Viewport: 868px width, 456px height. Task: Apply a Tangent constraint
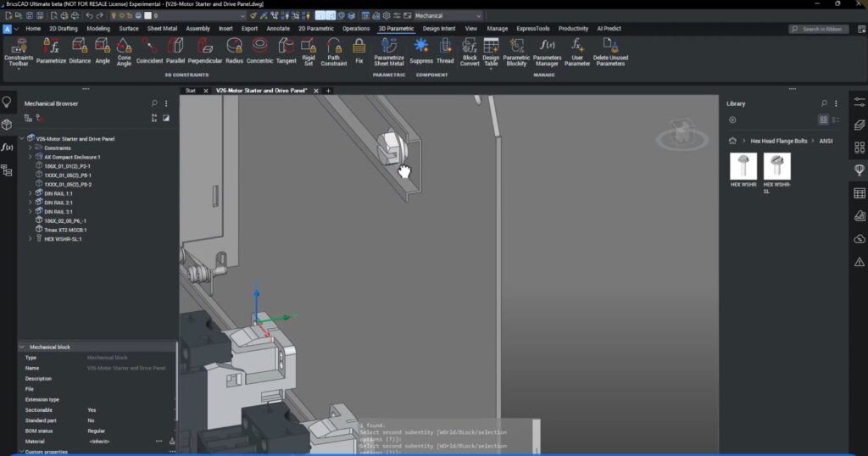pos(287,51)
